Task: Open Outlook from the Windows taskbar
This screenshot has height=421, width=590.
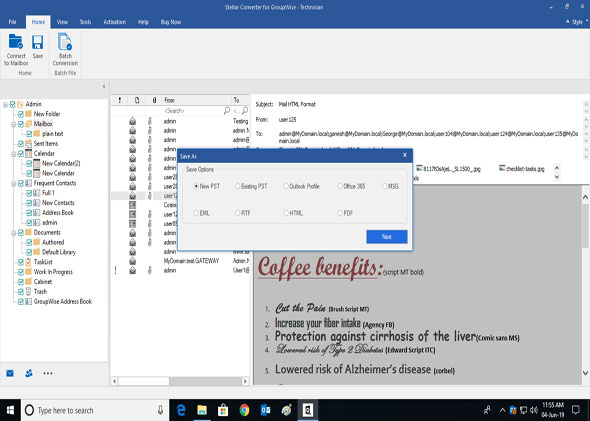Action: click(265, 410)
